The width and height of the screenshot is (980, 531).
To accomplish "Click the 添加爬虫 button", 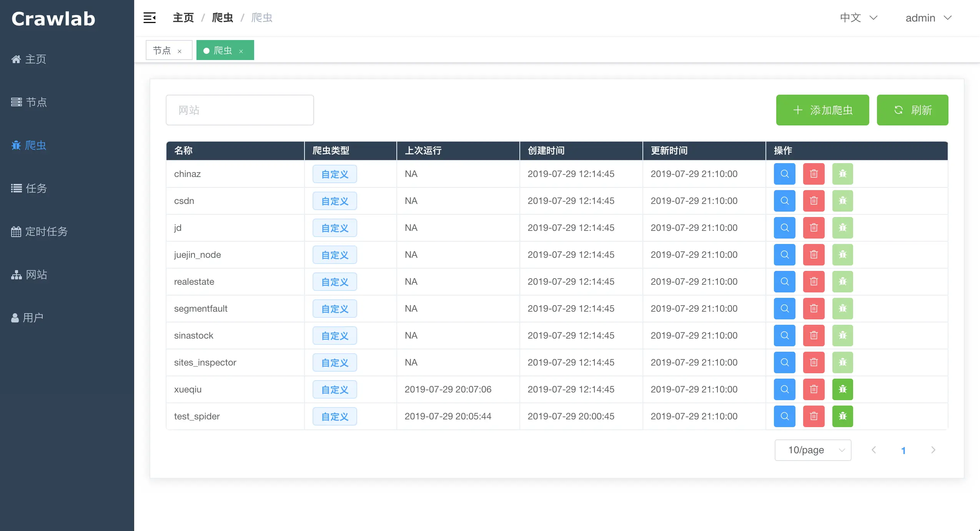I will pos(822,110).
